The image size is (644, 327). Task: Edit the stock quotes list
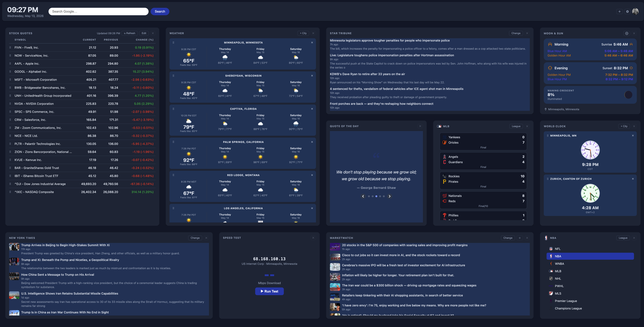(x=144, y=33)
